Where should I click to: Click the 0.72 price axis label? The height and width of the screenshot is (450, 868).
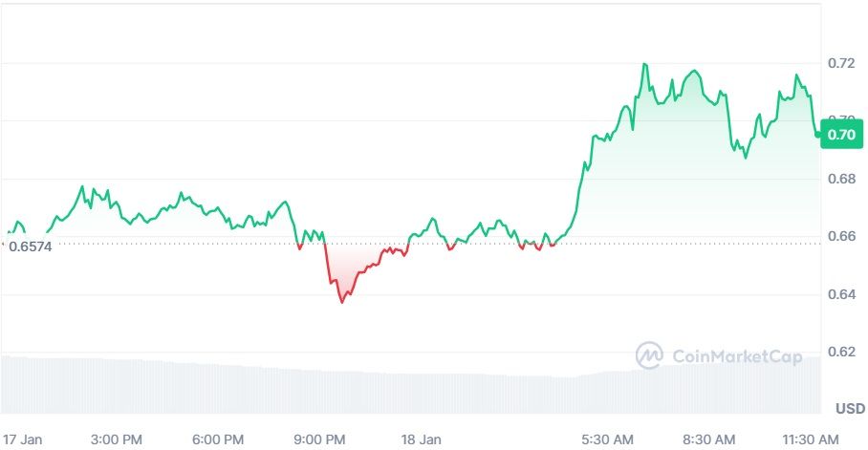click(x=841, y=63)
